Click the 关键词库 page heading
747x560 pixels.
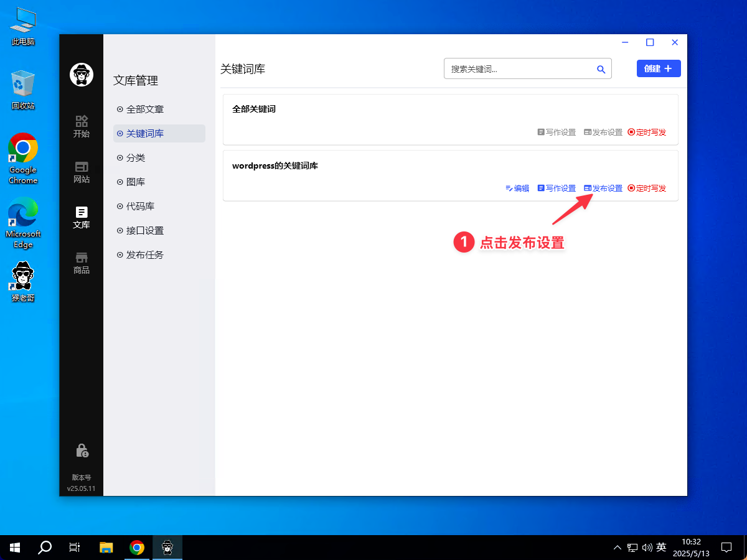243,69
